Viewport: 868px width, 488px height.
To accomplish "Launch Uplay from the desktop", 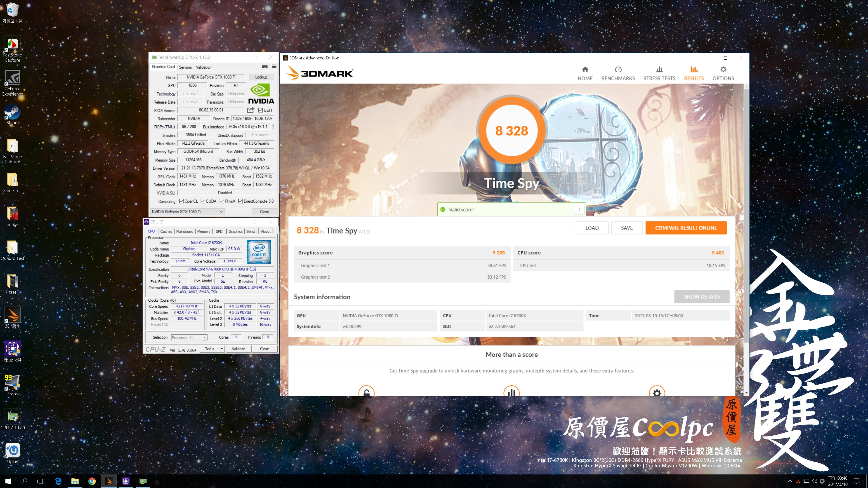I will pos(12,454).
